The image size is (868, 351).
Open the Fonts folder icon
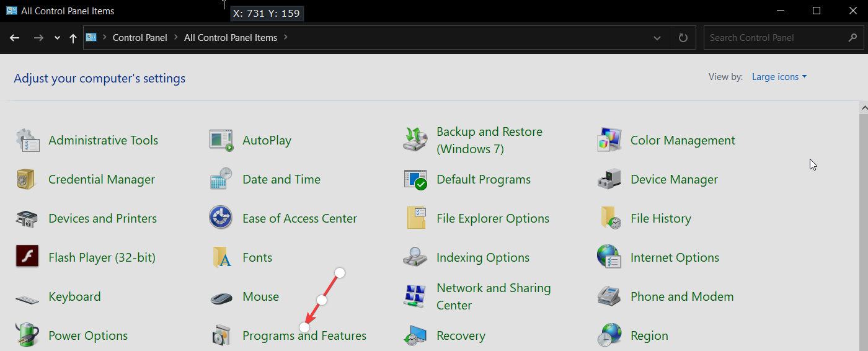(221, 257)
